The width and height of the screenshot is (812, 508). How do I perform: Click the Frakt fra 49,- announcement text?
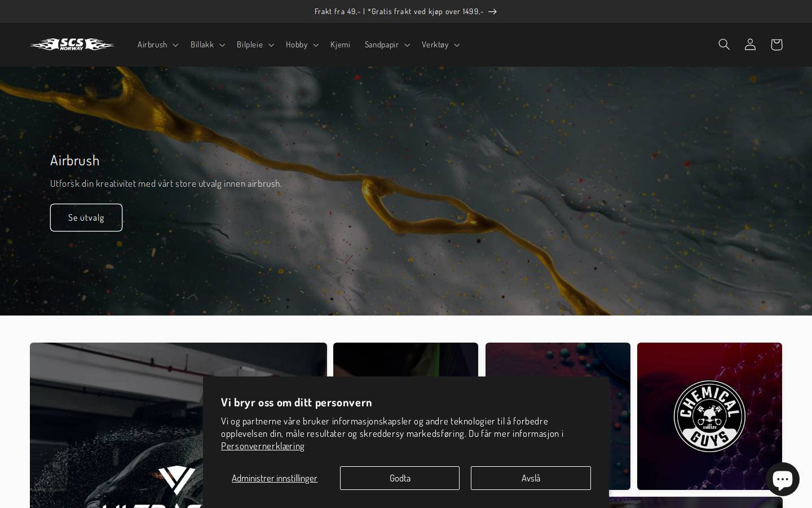(x=399, y=11)
